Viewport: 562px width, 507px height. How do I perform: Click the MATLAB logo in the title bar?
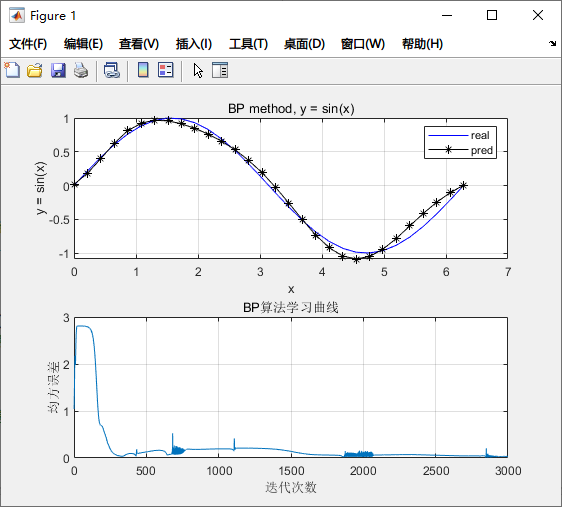(17, 15)
